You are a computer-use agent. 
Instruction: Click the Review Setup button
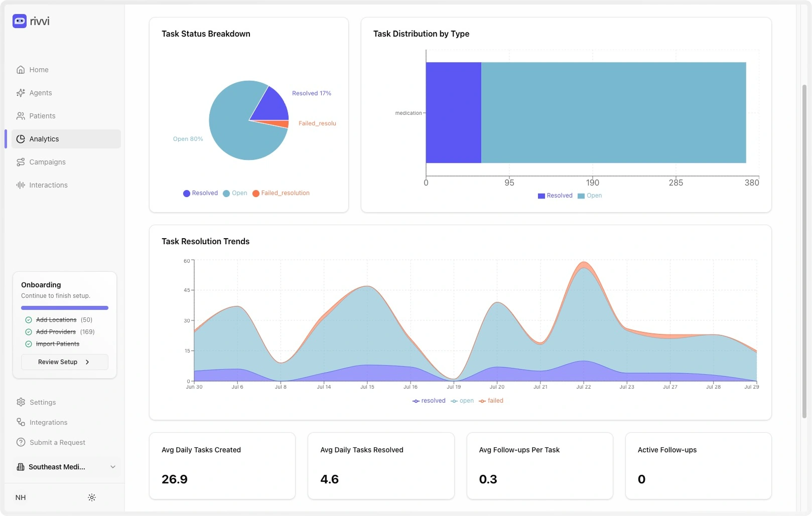(64, 362)
